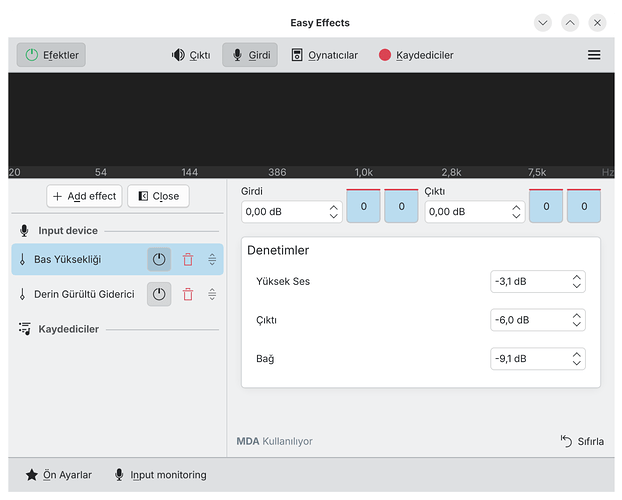Grab Derin Gürültü Giderici reorder handle

tap(212, 294)
